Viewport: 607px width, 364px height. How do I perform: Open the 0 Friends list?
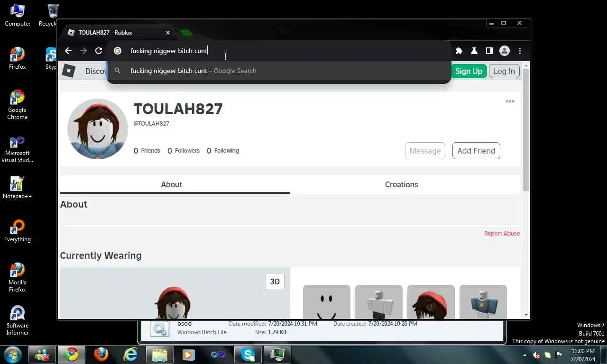[x=147, y=151]
